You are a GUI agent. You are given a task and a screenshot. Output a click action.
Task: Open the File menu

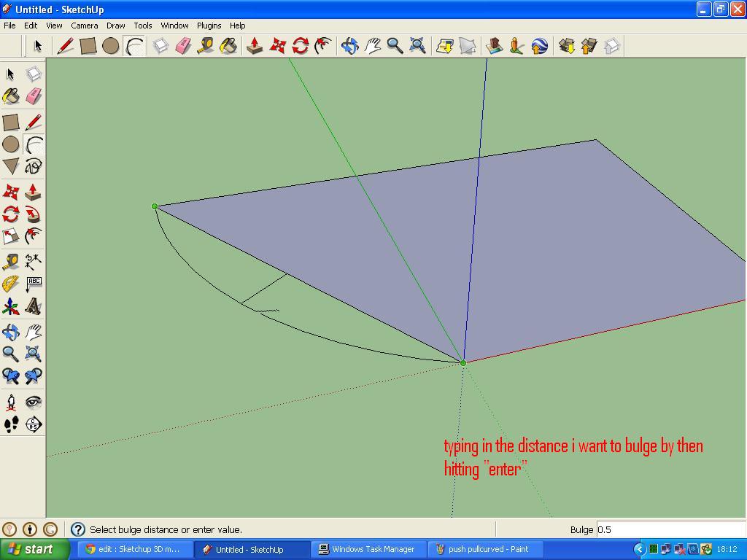(x=9, y=26)
